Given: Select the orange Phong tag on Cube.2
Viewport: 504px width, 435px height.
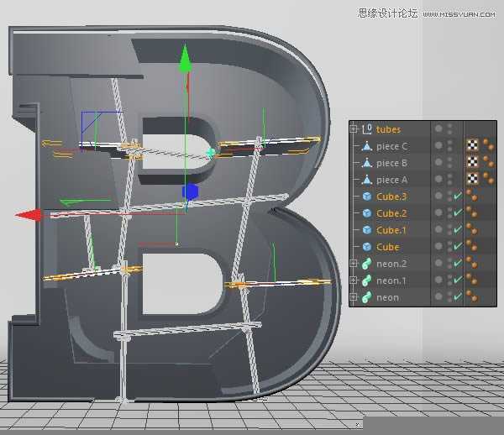Looking at the screenshot, I should (472, 212).
